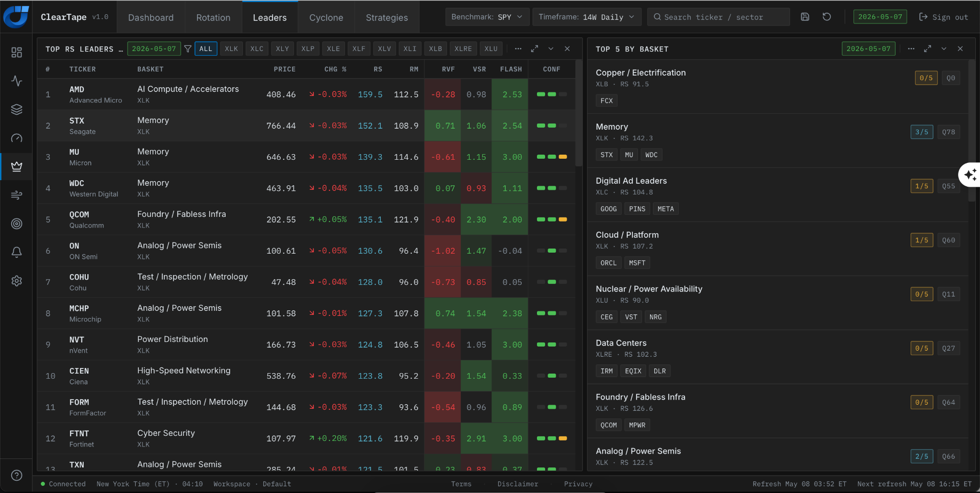Click the AI sparkle assistant button
The image size is (980, 493).
970,175
